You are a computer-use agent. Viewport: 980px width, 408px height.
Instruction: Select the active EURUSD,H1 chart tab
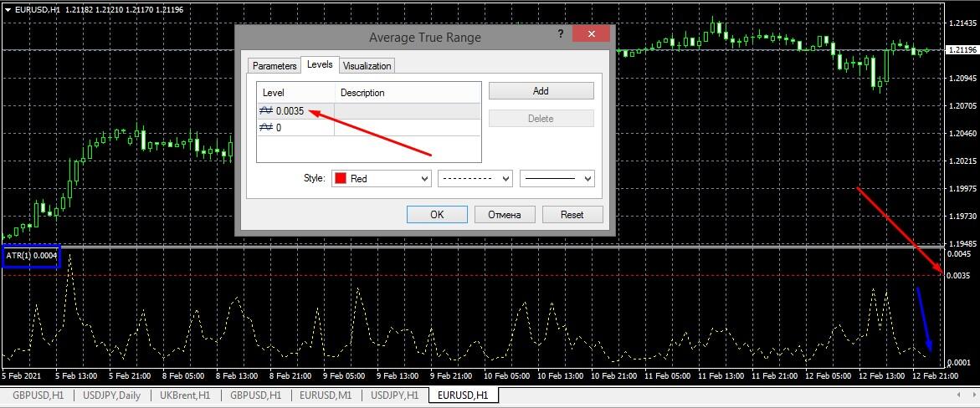pyautogui.click(x=463, y=395)
